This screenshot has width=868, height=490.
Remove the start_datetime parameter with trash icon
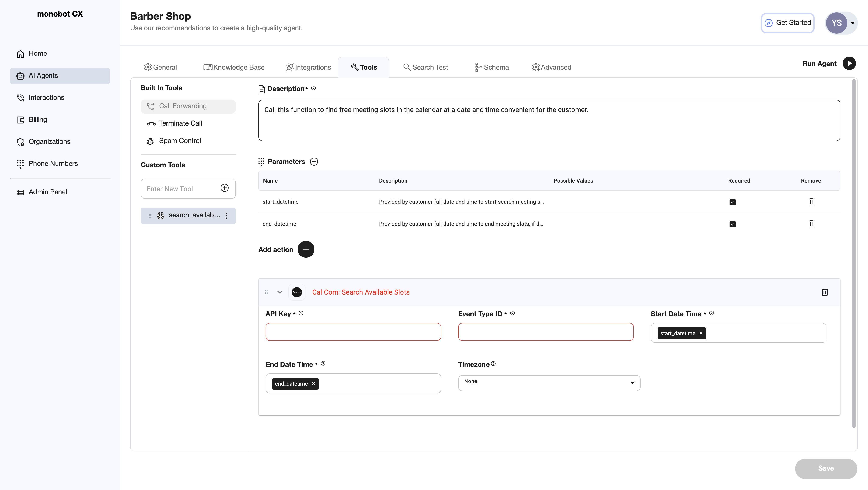[x=811, y=202]
